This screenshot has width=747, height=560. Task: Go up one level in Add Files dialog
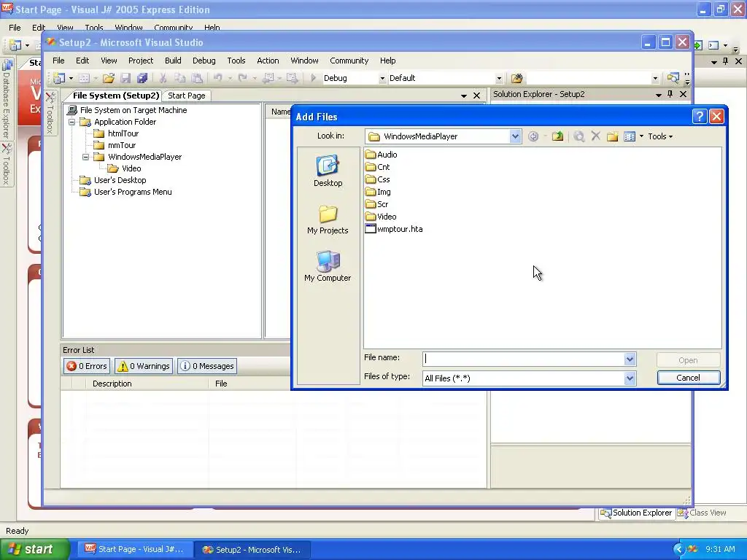[557, 136]
